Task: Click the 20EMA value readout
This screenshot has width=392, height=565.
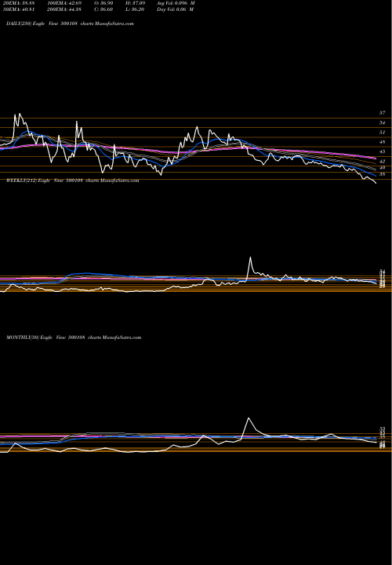Action: pyautogui.click(x=17, y=3)
